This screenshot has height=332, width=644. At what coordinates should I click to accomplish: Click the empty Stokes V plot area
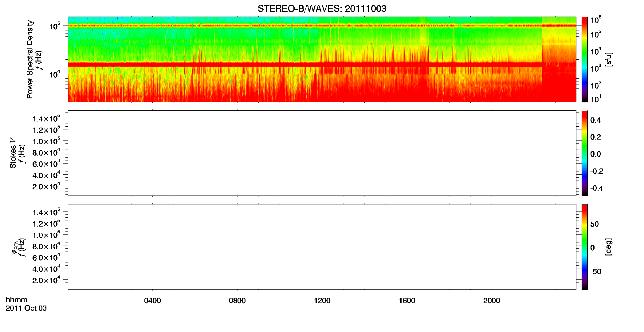click(x=322, y=153)
